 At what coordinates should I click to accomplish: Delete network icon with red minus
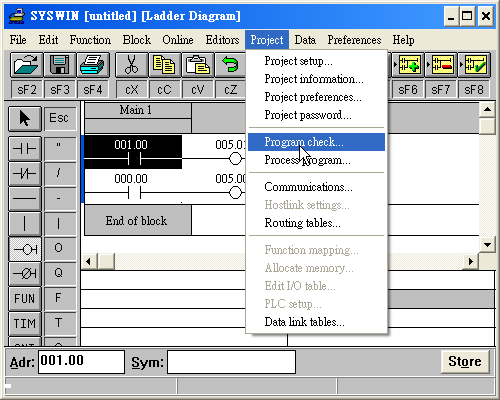click(441, 64)
